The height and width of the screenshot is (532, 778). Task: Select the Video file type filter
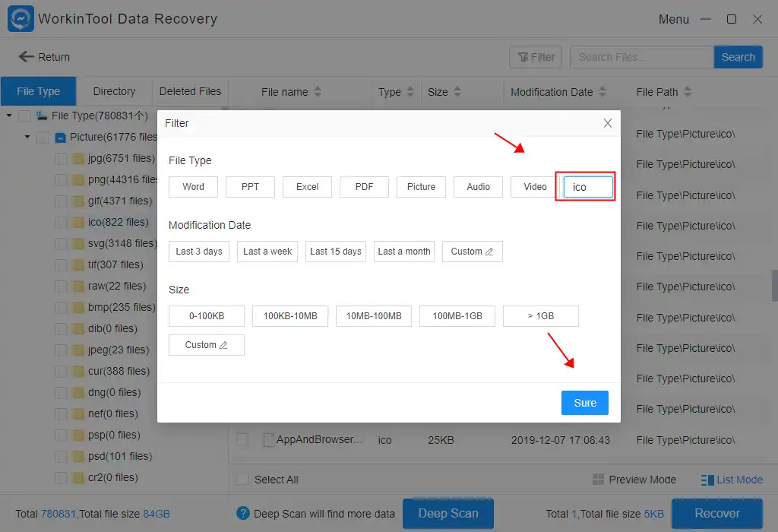pyautogui.click(x=535, y=187)
